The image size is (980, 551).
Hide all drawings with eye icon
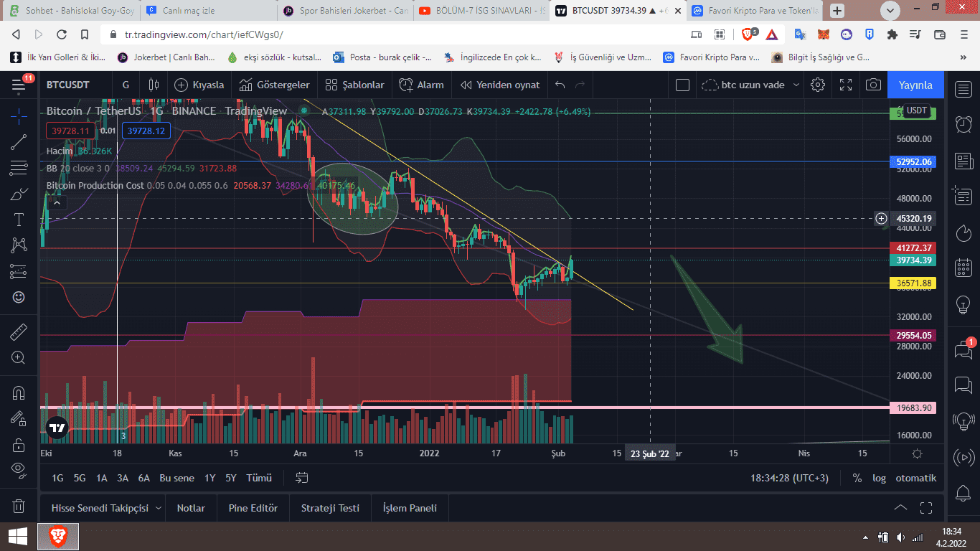click(19, 470)
